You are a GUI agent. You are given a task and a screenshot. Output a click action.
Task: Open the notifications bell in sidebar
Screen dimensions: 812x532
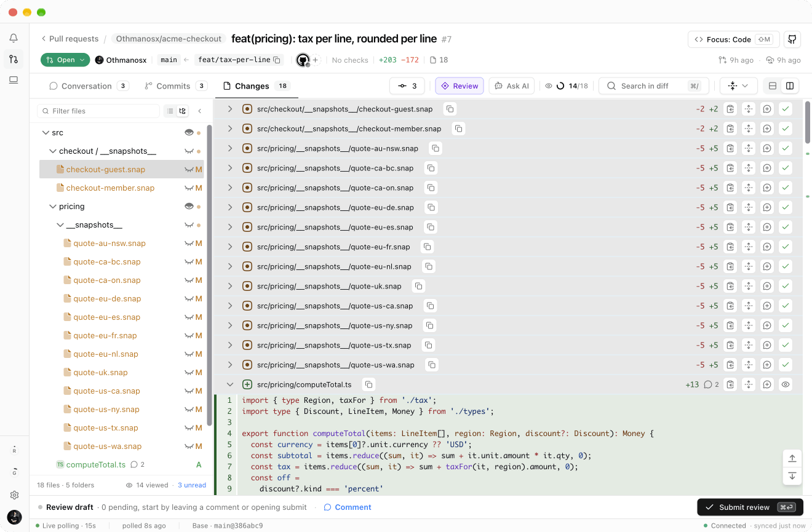[x=14, y=38]
